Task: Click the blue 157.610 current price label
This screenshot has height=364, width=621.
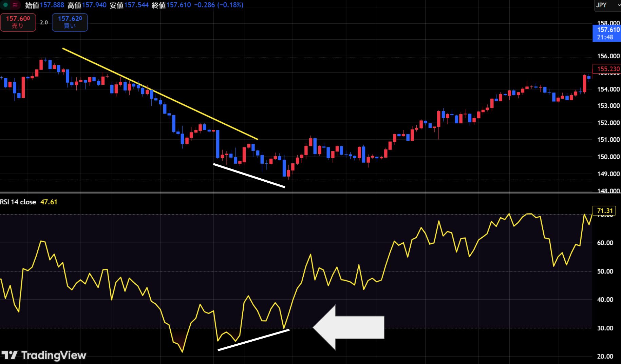Action: tap(607, 33)
